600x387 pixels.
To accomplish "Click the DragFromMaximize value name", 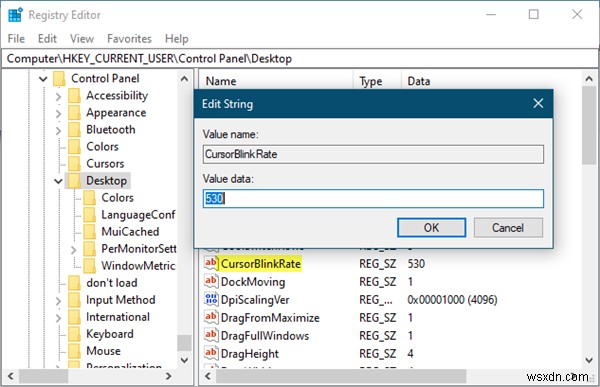I will [270, 318].
